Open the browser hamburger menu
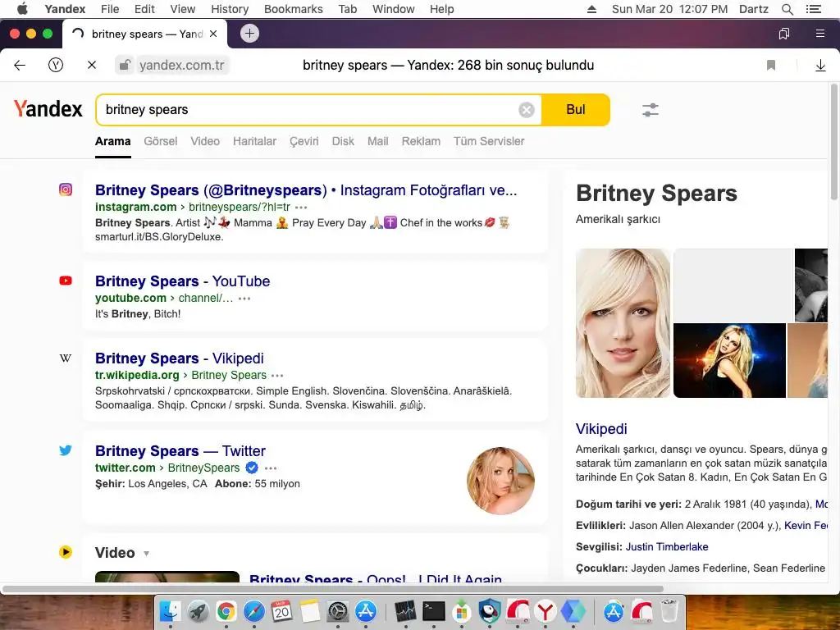 (x=820, y=34)
